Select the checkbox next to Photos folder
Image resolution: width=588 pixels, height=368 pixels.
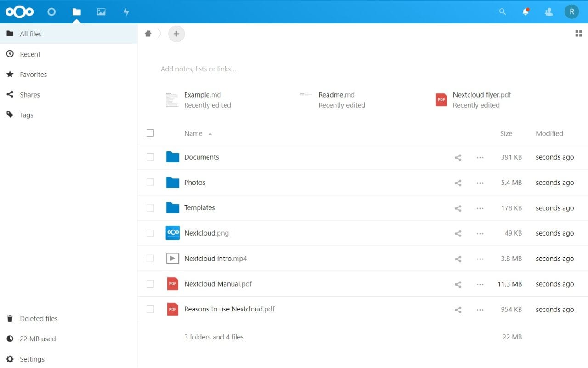(150, 182)
